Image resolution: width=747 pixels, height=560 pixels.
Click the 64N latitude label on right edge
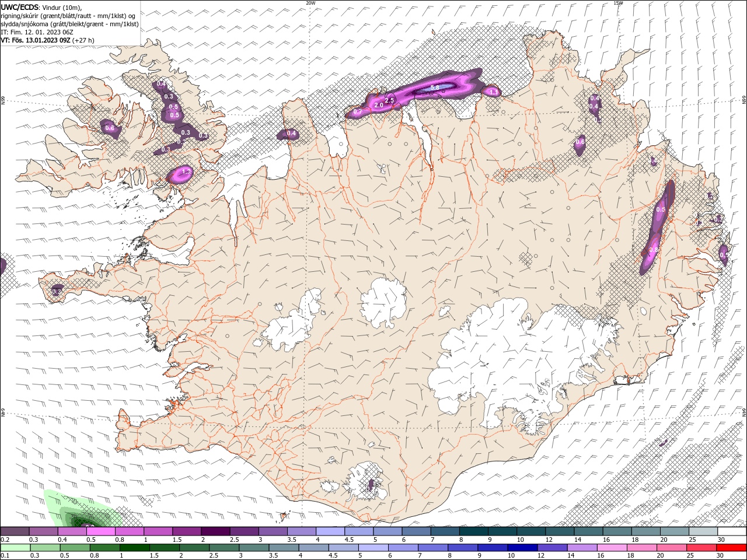(x=744, y=411)
